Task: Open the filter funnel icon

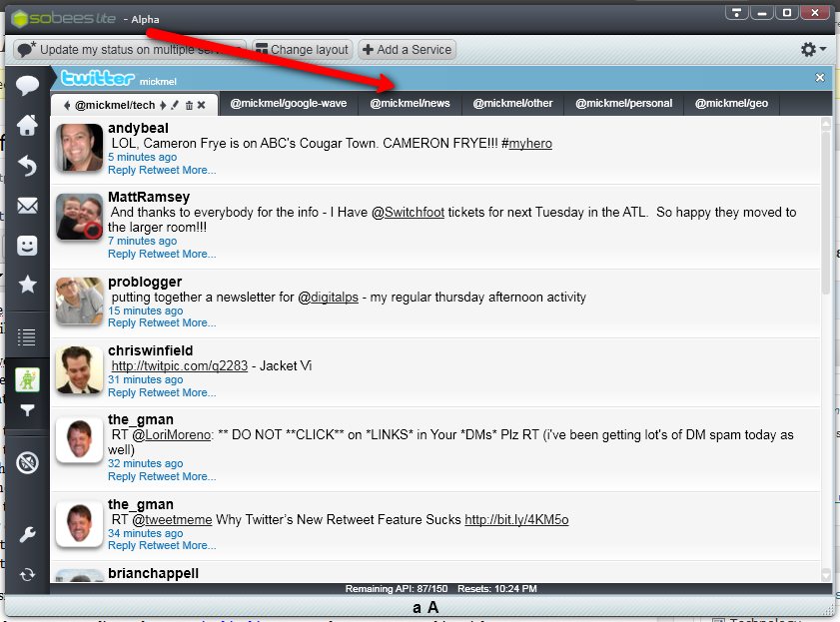Action: 27,410
